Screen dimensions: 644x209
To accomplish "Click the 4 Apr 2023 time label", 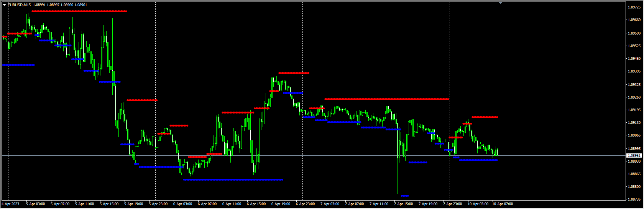I will click(11, 204).
